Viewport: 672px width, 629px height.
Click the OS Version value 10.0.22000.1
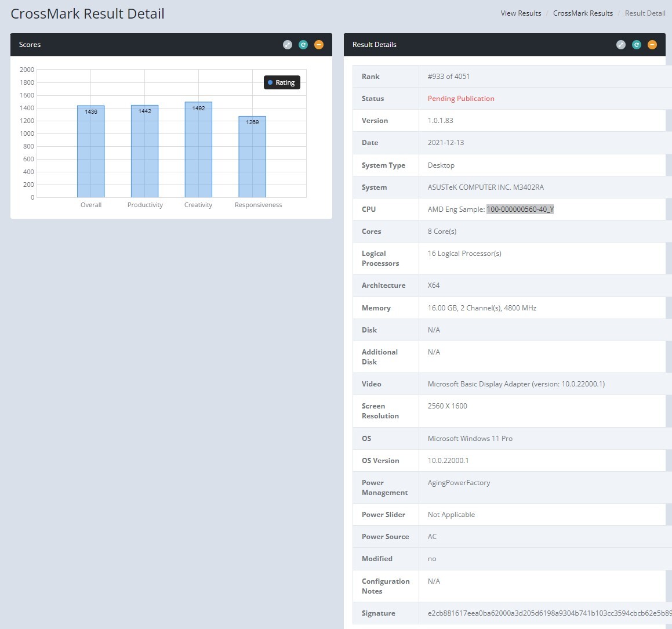pos(448,461)
